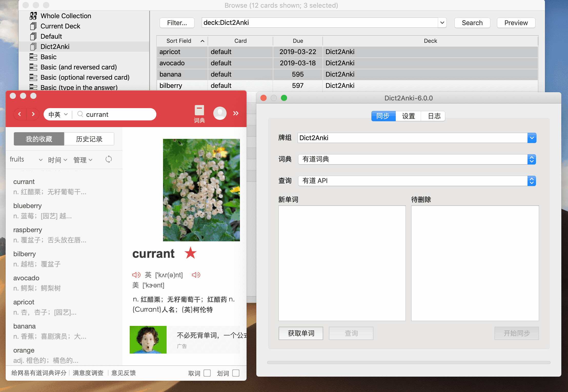Screen dimensions: 568x392
Task: Open the fruits wordbook dropdown
Action: [26, 159]
